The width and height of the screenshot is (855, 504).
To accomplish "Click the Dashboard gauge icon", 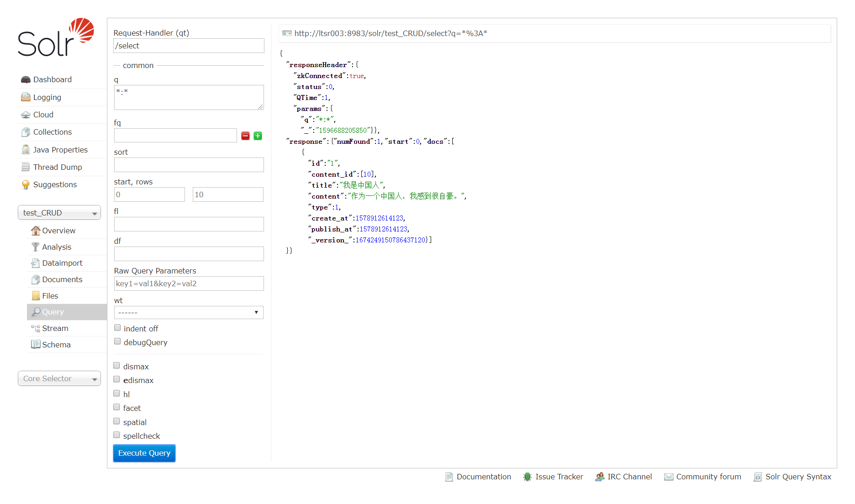I will 26,80.
